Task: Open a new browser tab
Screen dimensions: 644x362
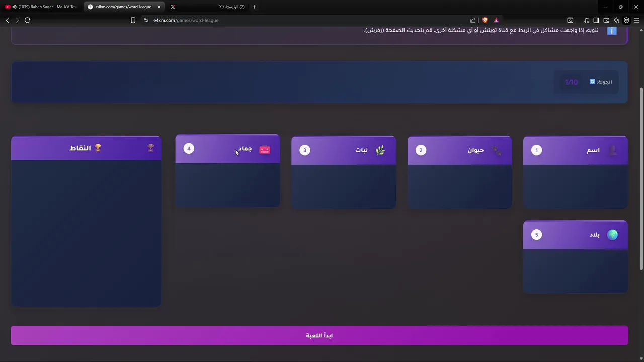Action: point(254,7)
